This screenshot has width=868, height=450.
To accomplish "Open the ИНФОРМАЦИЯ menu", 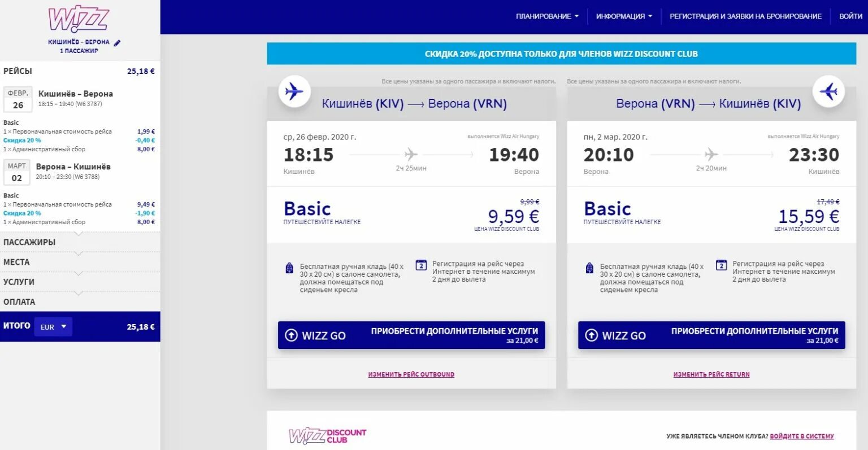I will click(624, 16).
